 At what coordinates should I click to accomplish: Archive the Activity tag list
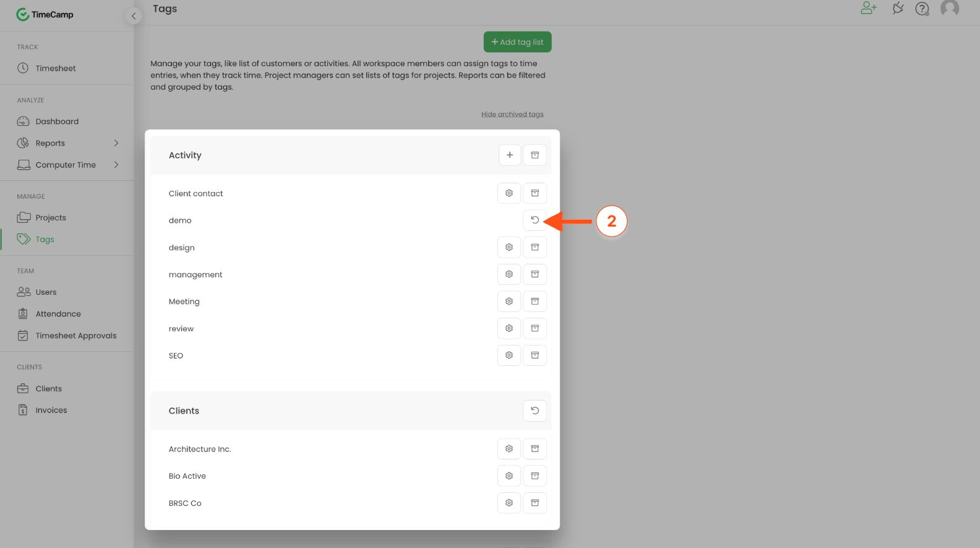(x=535, y=155)
